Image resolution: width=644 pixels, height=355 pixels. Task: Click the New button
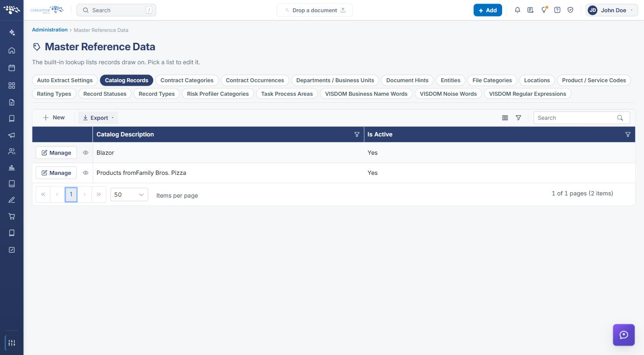[54, 118]
